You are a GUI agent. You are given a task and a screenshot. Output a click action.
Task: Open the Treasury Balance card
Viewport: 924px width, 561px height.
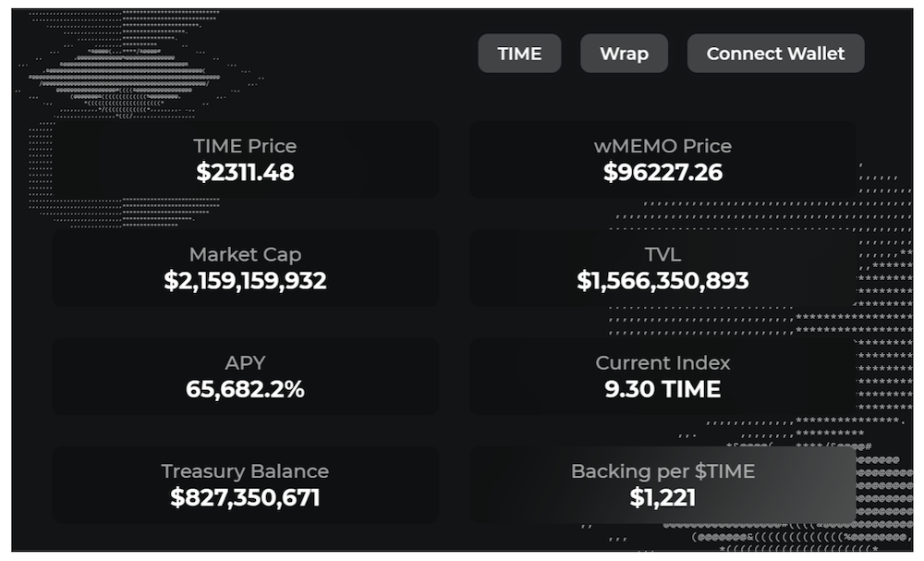(x=245, y=485)
